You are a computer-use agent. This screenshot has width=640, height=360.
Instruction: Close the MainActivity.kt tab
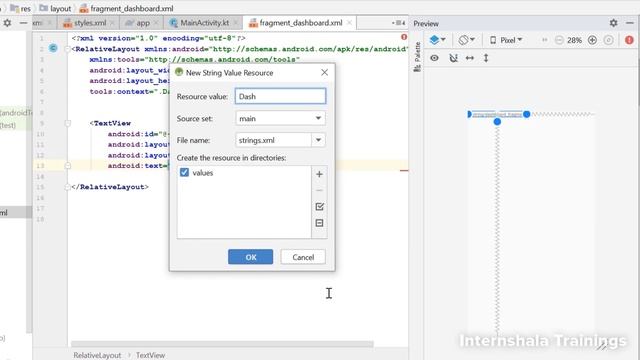click(236, 23)
